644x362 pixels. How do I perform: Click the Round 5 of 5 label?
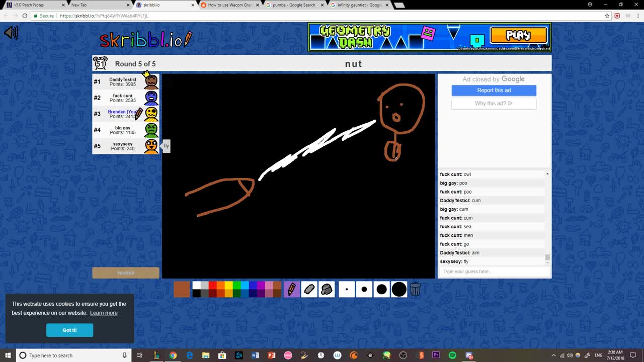[x=135, y=64]
